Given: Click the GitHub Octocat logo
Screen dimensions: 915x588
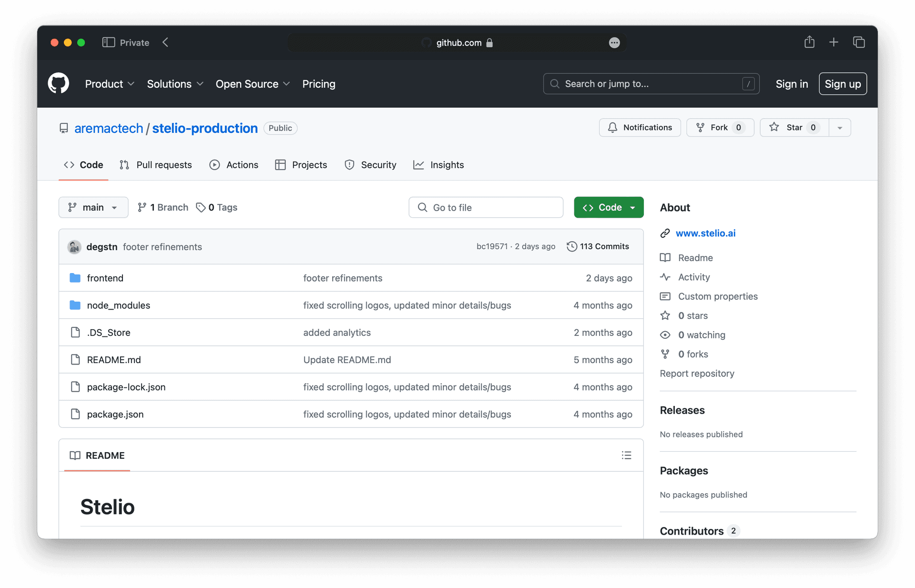Looking at the screenshot, I should pos(59,83).
